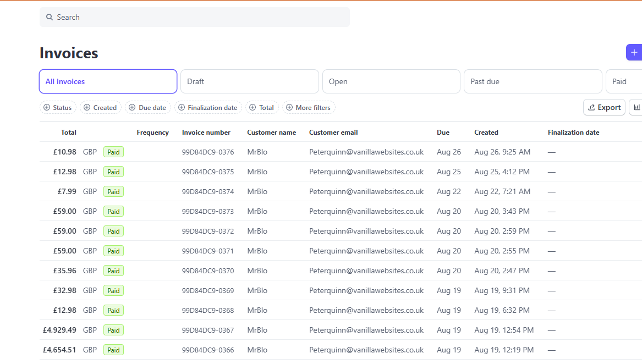Screen dimensions: 642x364
Task: Click the purple plus icon to create invoice
Action: tap(634, 52)
